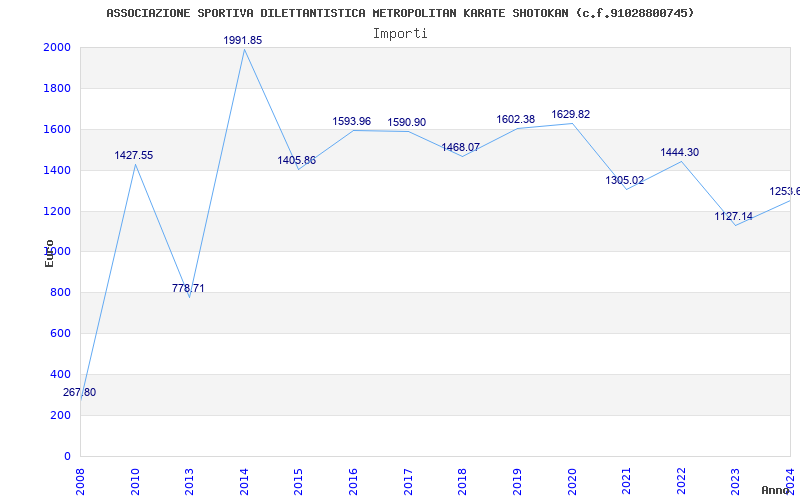The height and width of the screenshot is (500, 800).
Task: Select the 778.71 data label
Action: pyautogui.click(x=188, y=288)
